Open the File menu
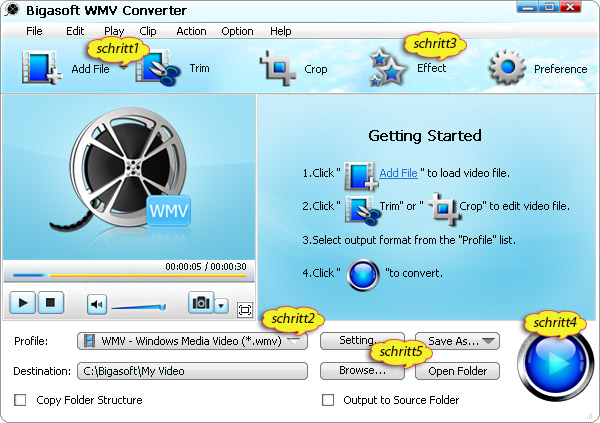Image resolution: width=600 pixels, height=423 pixels. (34, 31)
